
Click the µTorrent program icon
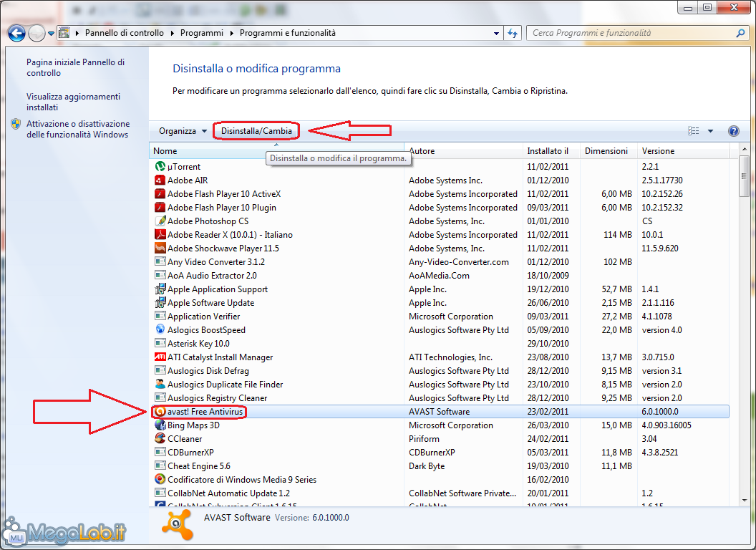(x=160, y=166)
